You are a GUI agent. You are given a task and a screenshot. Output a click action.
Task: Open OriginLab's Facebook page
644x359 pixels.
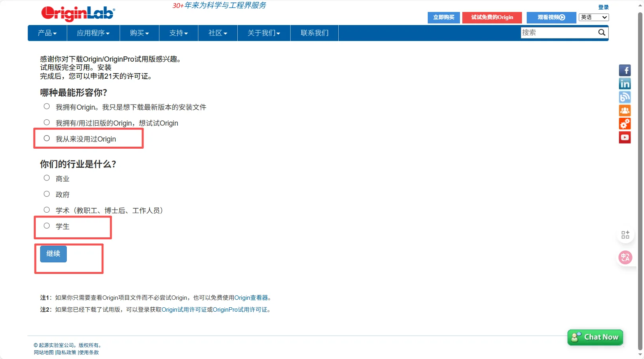click(625, 70)
